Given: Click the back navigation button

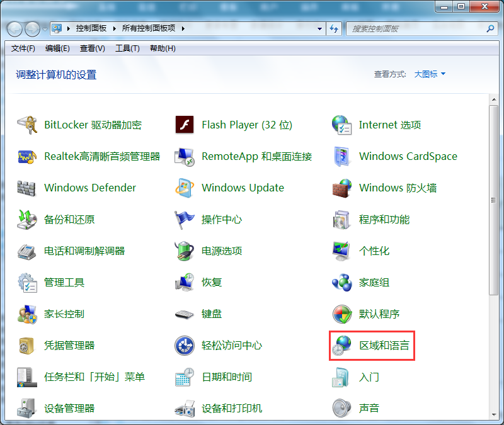Looking at the screenshot, I should [15, 29].
